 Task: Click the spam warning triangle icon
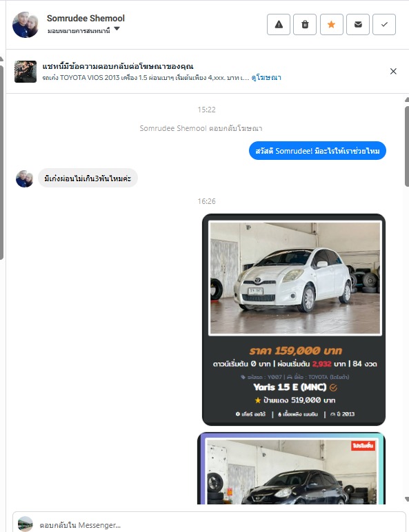(279, 24)
